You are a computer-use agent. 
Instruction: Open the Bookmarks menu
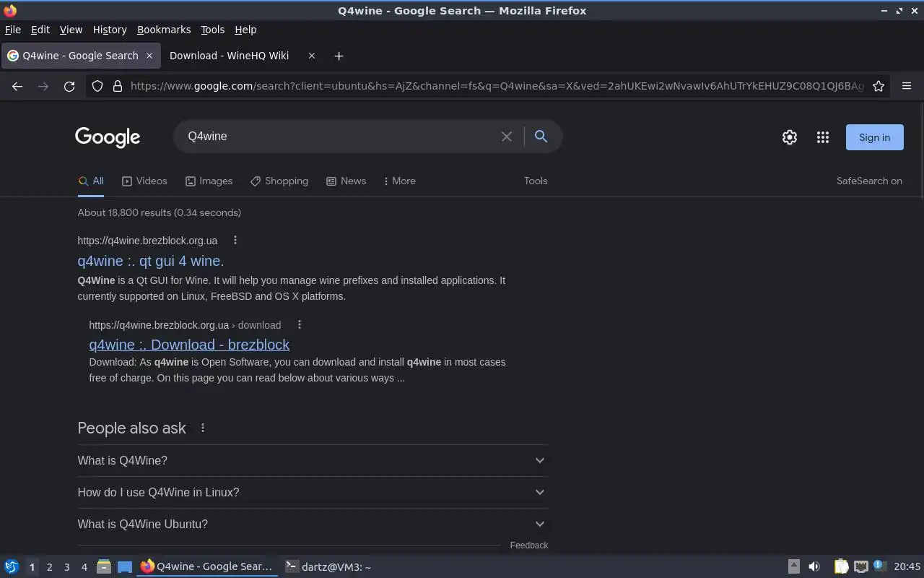pyautogui.click(x=164, y=30)
